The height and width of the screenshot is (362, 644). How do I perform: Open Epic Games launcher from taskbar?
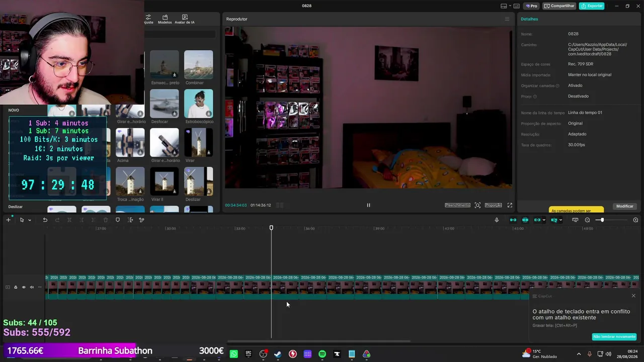click(x=249, y=354)
